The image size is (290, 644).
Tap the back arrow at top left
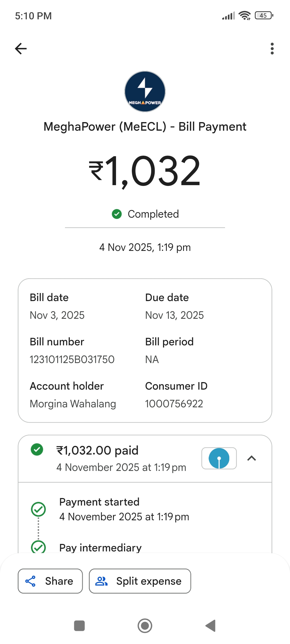tap(21, 49)
